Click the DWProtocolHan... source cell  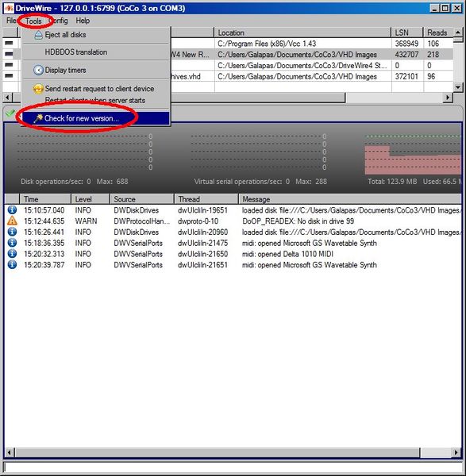click(x=142, y=221)
